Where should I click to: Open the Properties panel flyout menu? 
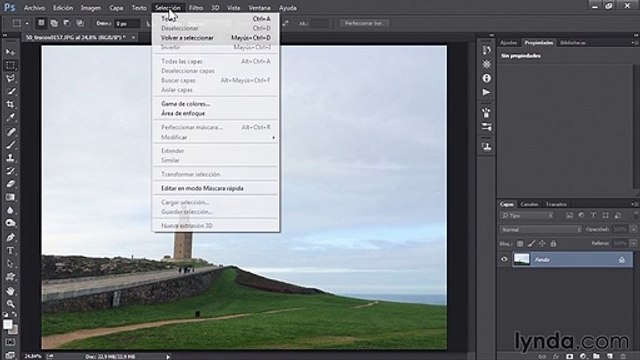click(x=634, y=42)
